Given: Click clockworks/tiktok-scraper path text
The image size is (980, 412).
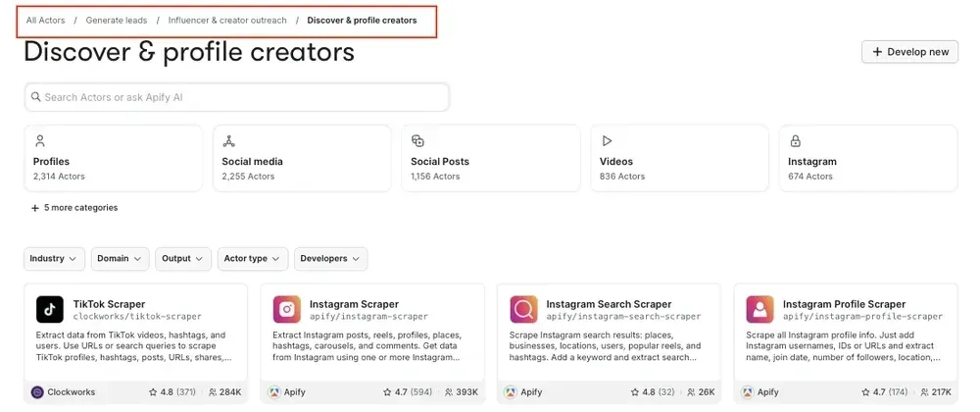Looking at the screenshot, I should (x=137, y=316).
